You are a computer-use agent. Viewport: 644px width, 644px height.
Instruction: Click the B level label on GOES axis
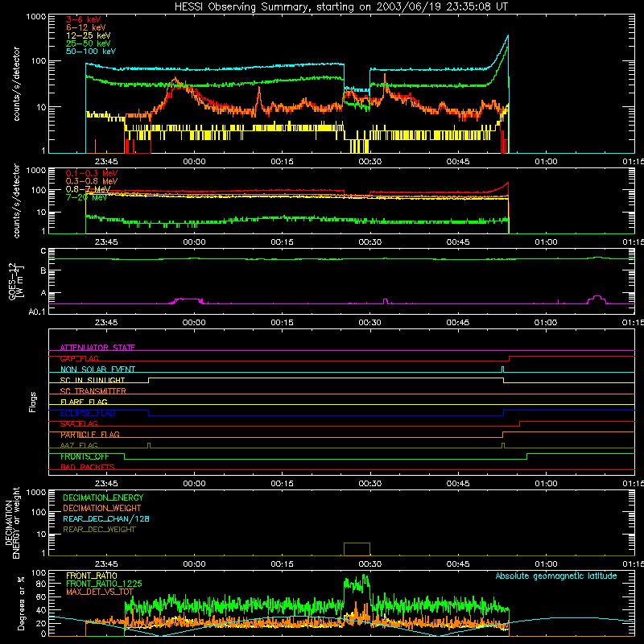coord(43,270)
